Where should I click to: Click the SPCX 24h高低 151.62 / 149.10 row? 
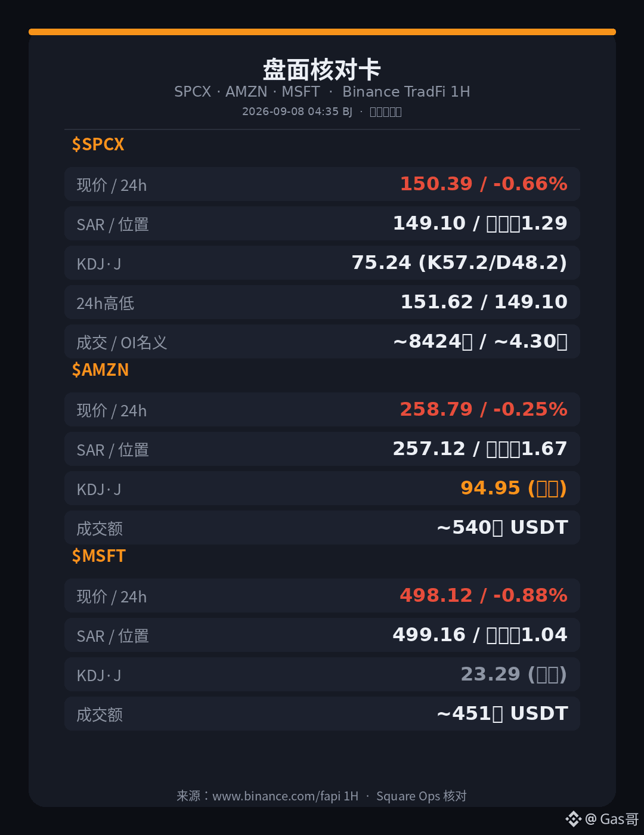322,302
